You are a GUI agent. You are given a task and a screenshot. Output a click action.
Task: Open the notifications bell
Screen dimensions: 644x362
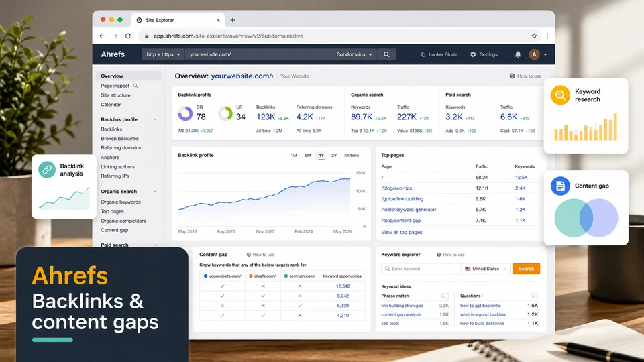pos(518,54)
